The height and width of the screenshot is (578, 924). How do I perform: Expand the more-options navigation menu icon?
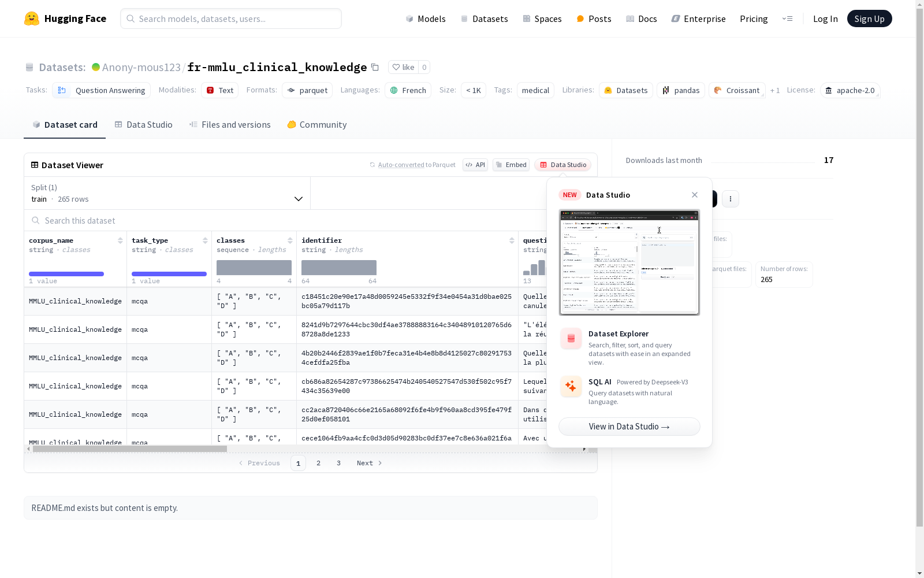coord(787,18)
